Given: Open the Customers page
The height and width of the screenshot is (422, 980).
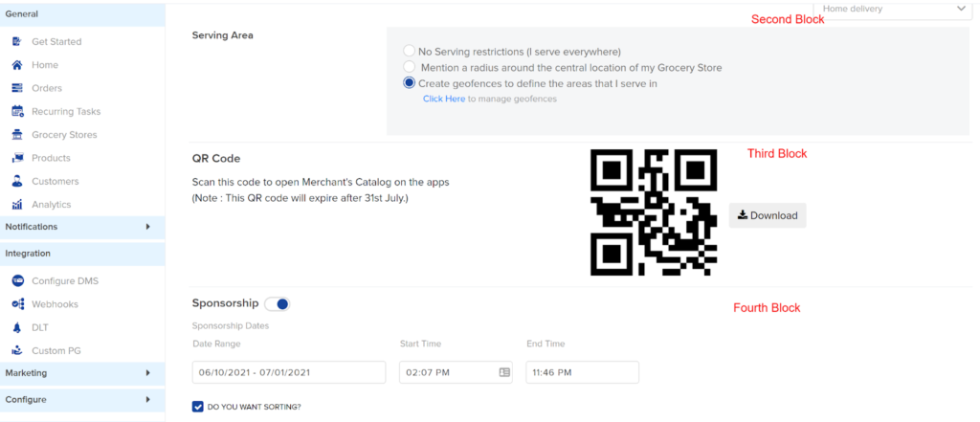Looking at the screenshot, I should pyautogui.click(x=55, y=181).
